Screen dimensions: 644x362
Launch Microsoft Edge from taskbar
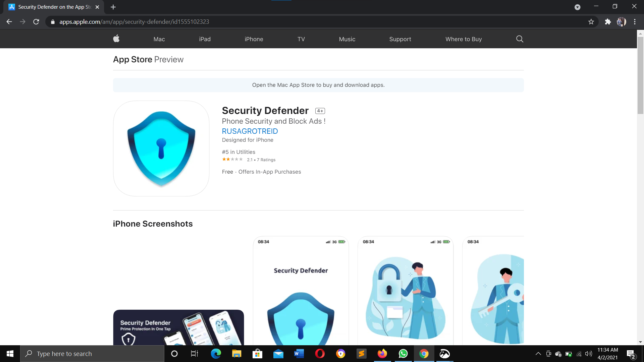[x=216, y=354]
